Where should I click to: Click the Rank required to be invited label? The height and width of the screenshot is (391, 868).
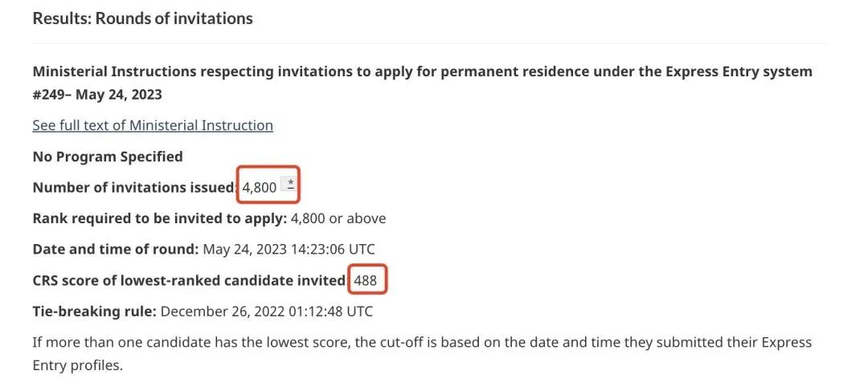click(x=160, y=218)
